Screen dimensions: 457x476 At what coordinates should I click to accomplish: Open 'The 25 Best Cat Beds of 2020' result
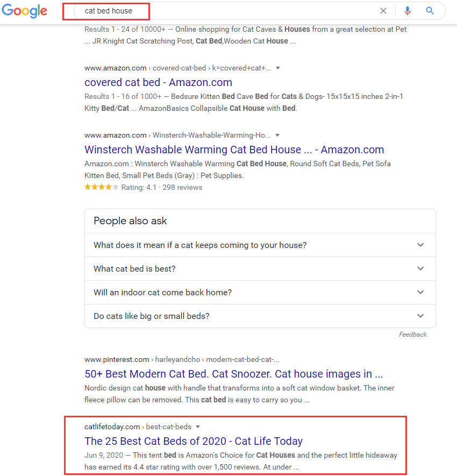click(194, 441)
